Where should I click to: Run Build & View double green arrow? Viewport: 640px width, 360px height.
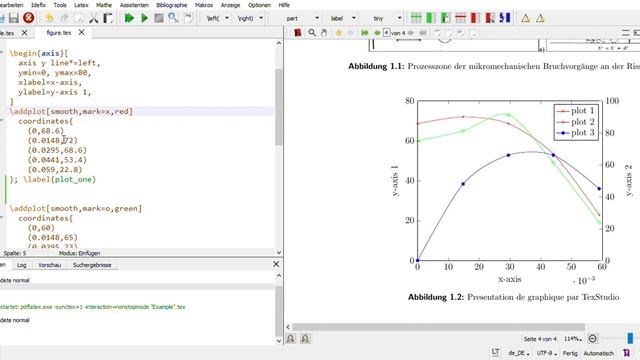[x=129, y=18]
